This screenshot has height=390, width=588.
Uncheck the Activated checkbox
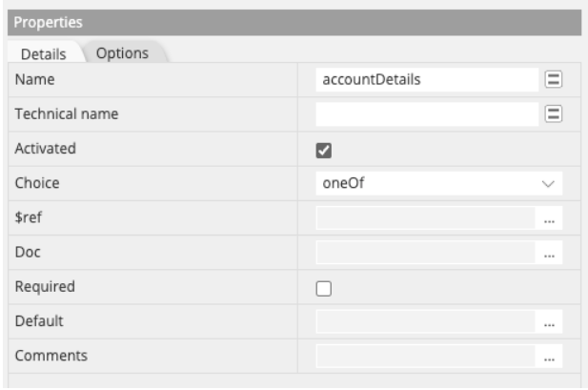[323, 150]
